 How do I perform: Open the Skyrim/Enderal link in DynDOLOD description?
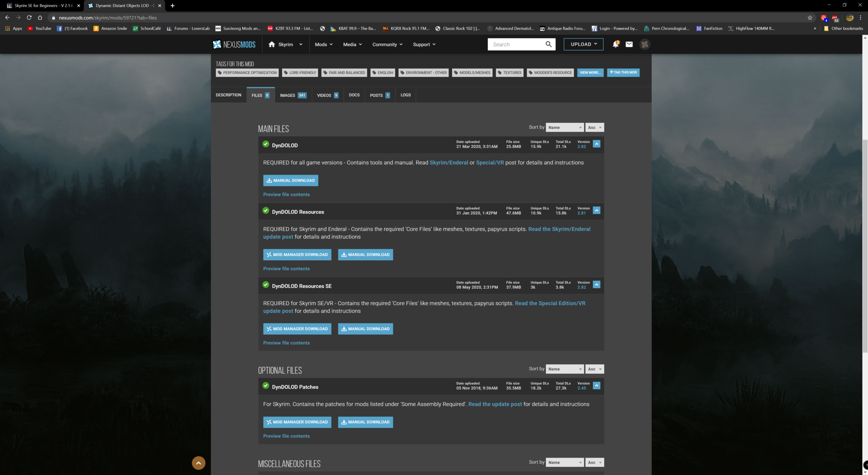pos(448,163)
